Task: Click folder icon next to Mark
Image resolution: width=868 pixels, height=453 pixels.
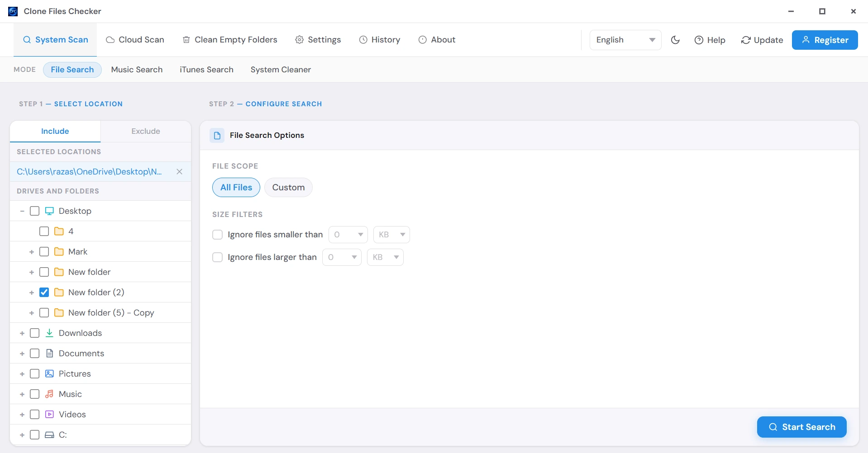Action: click(x=59, y=251)
